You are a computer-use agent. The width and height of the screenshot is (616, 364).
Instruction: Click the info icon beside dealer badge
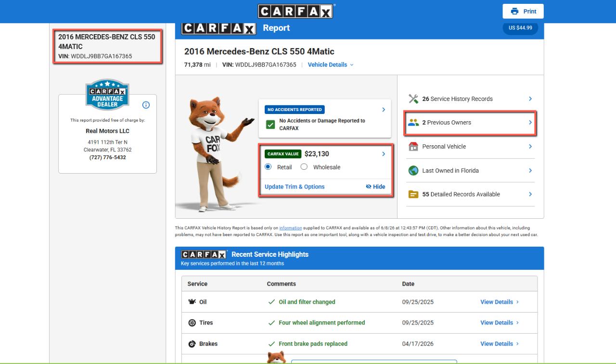[x=146, y=105]
